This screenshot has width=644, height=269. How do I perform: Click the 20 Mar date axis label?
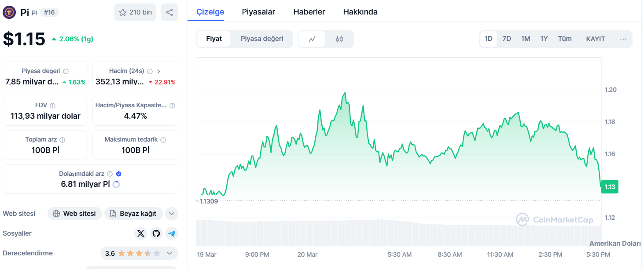pyautogui.click(x=307, y=254)
